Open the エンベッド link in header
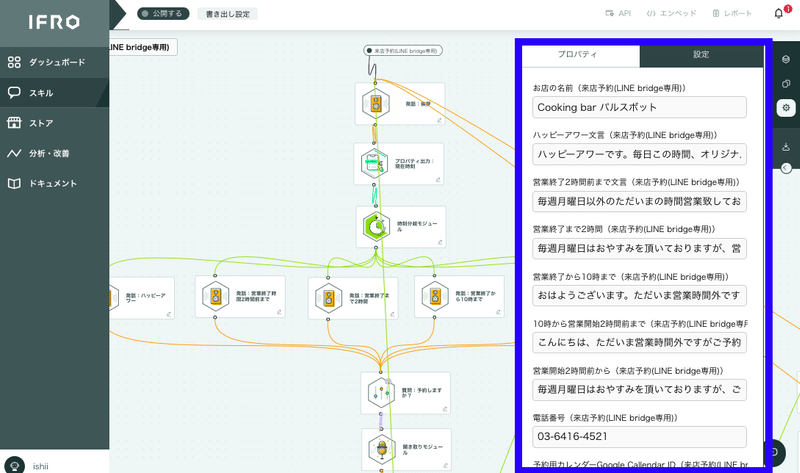 coord(671,13)
